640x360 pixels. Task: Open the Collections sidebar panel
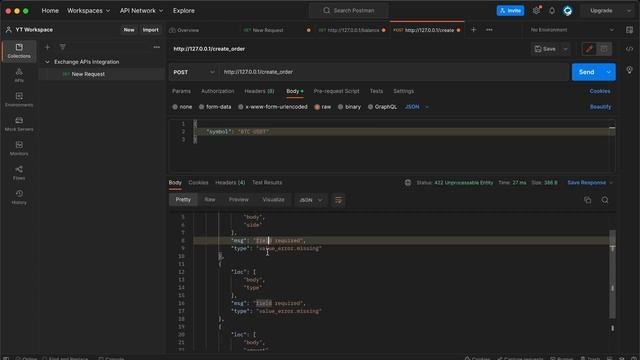(x=19, y=51)
